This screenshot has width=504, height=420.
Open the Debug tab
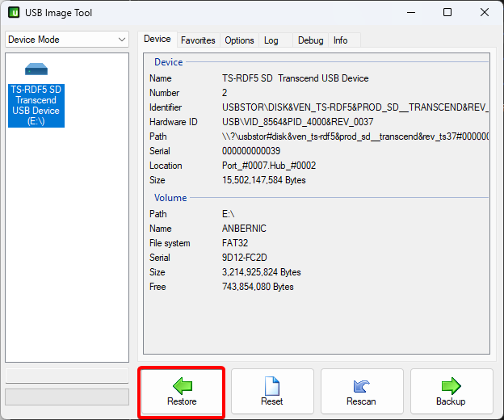(310, 40)
